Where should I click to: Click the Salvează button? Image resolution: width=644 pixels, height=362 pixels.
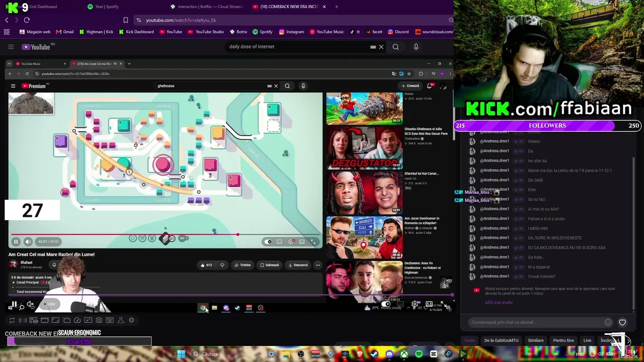click(x=269, y=265)
